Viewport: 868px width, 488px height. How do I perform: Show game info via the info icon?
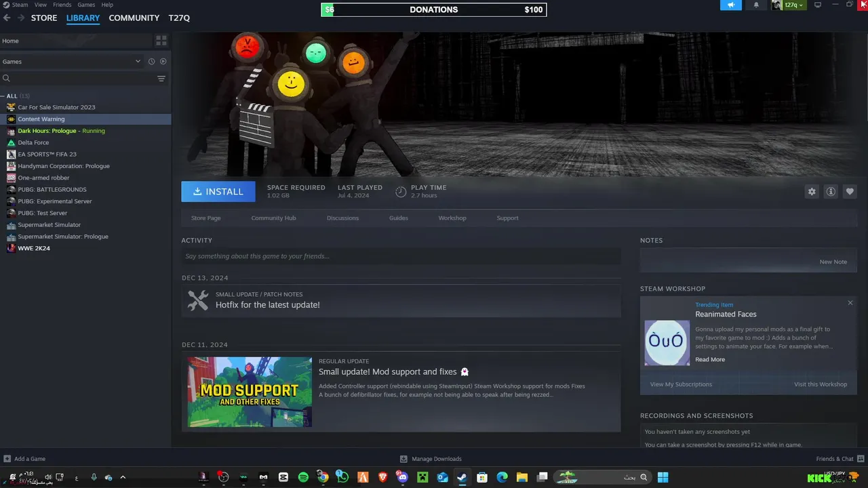[x=831, y=192]
